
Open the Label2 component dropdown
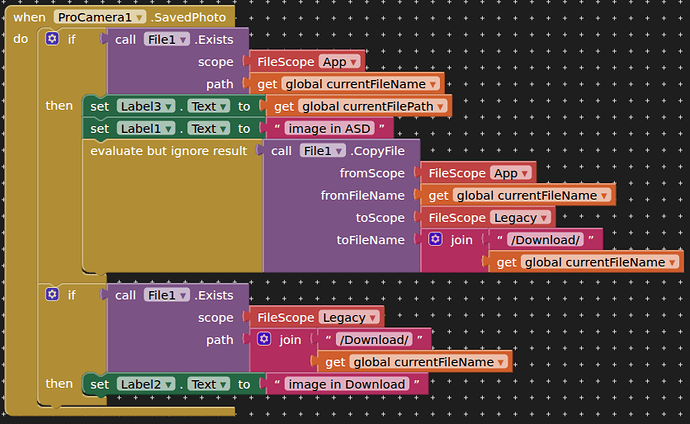[x=144, y=384]
